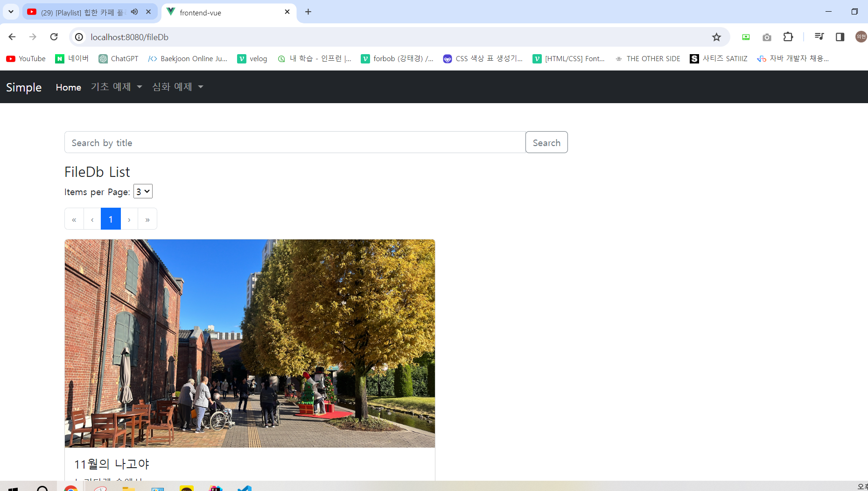Open Visual Studio Code from the taskbar
This screenshot has width=868, height=491.
[245, 488]
